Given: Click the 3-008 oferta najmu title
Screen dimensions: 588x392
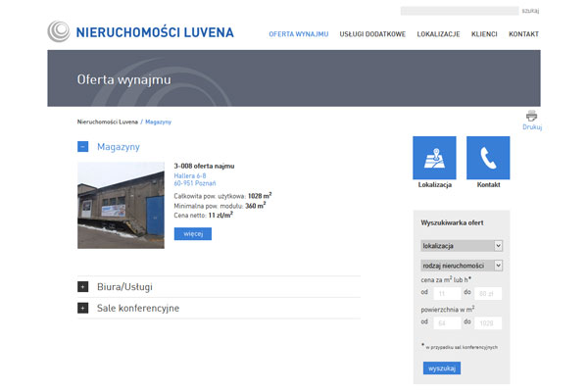Looking at the screenshot, I should pyautogui.click(x=204, y=166).
